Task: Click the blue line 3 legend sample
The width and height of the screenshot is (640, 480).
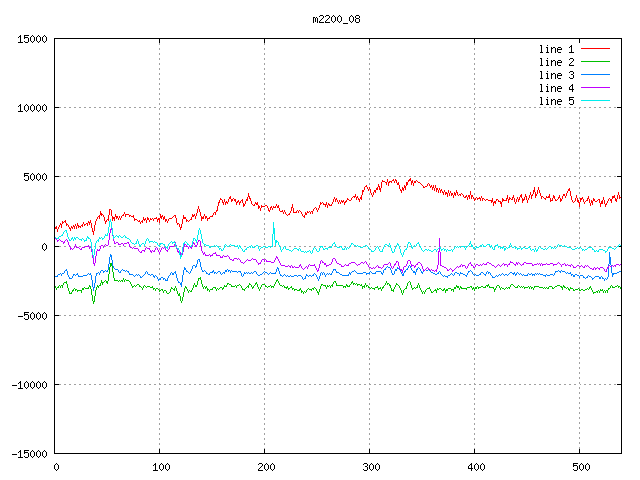Action: 595,75
